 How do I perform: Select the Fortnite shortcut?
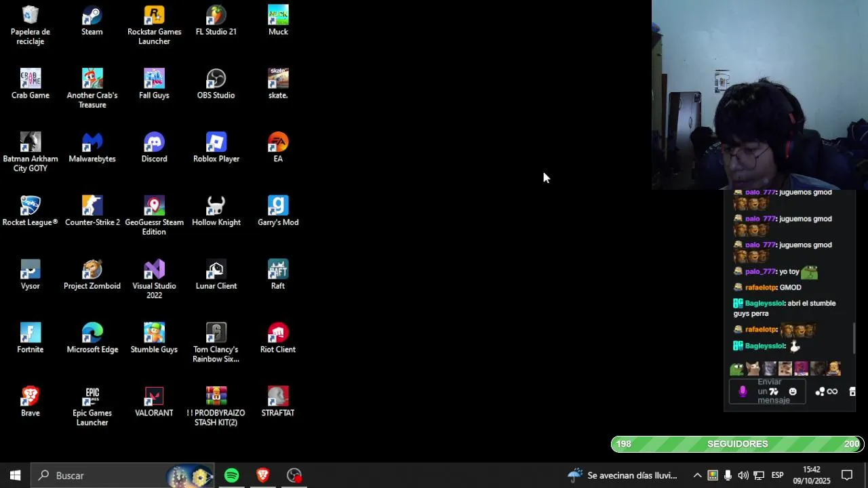(x=31, y=339)
